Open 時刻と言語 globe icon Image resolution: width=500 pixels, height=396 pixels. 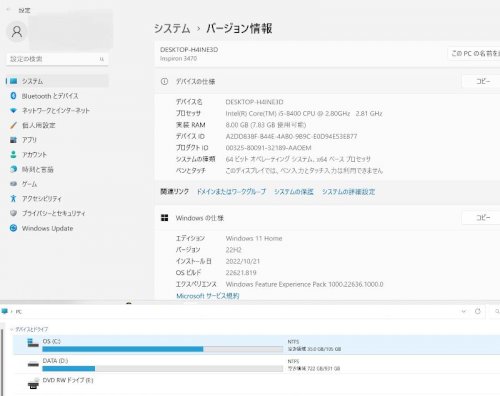(13, 169)
